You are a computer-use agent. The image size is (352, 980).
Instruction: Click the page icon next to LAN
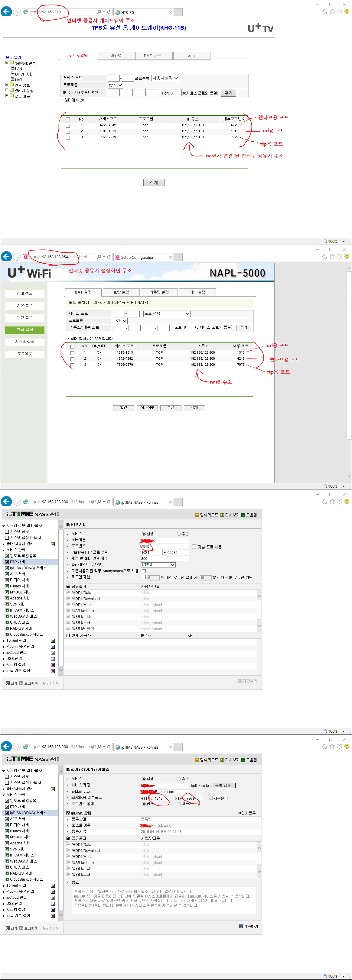[13, 68]
